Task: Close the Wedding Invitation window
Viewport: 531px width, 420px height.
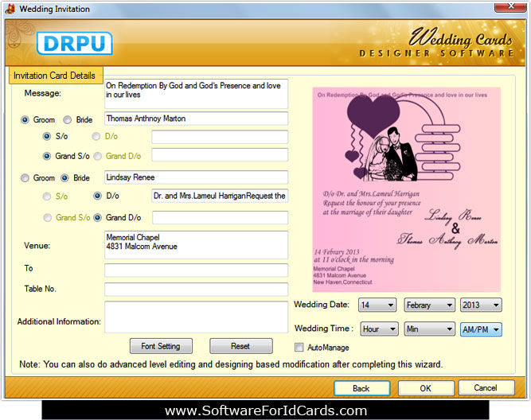Action: 510,7
